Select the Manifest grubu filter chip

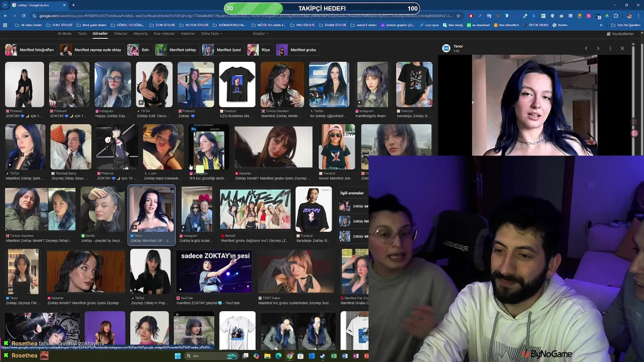(297, 50)
